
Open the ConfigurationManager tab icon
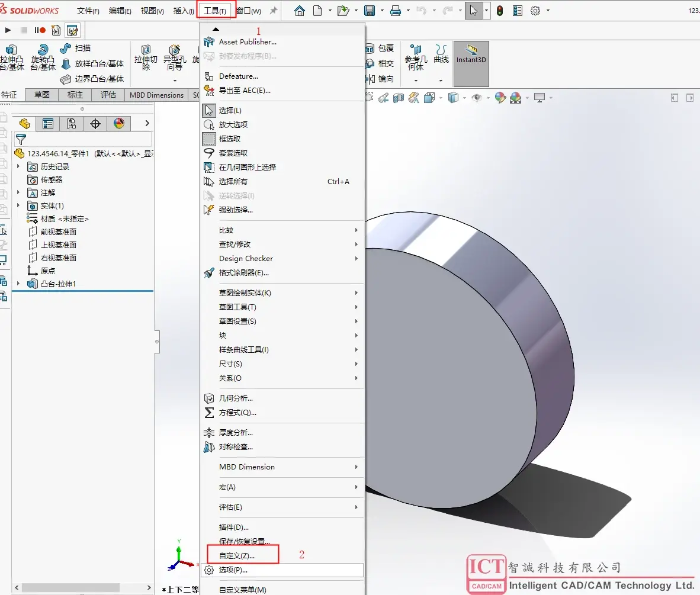click(x=72, y=124)
